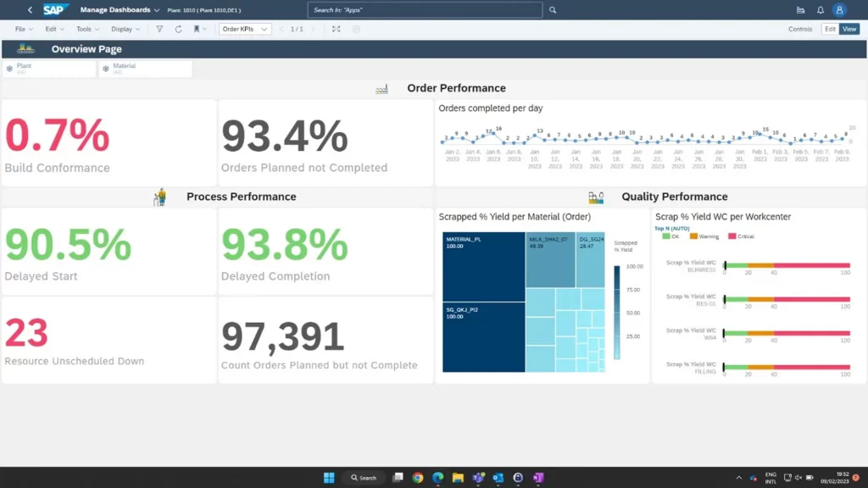Open the plant selector factory icon

[x=800, y=10]
